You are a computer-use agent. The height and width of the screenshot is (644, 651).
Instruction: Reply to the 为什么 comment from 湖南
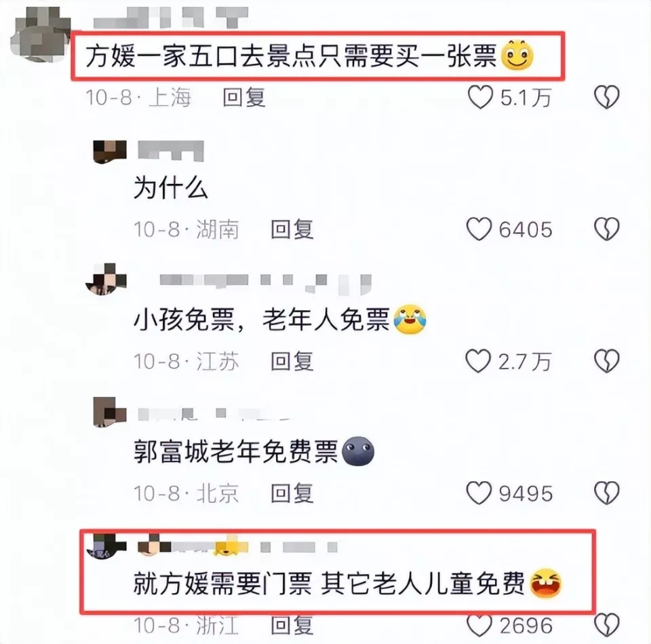point(292,229)
